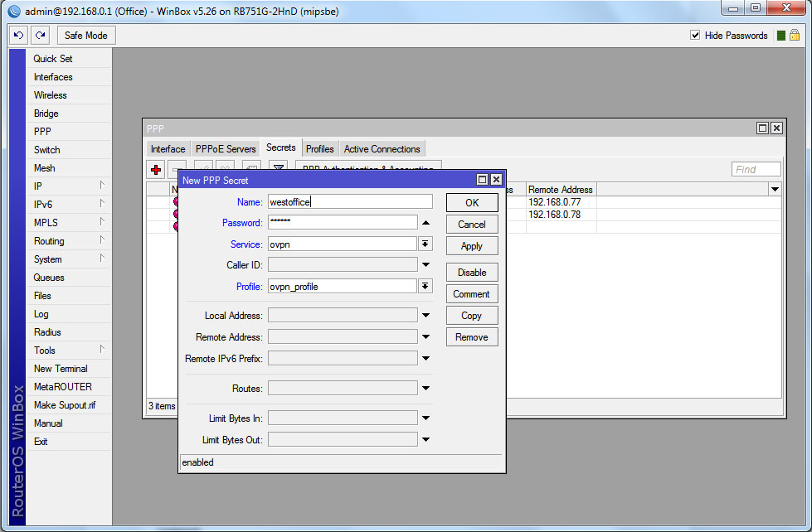
Task: Click the Apply button
Action: [x=471, y=246]
